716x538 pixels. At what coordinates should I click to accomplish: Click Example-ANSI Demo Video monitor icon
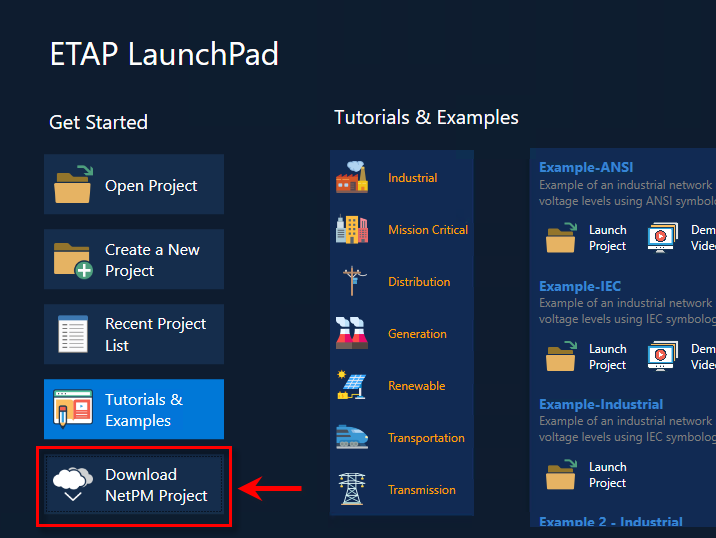(663, 237)
